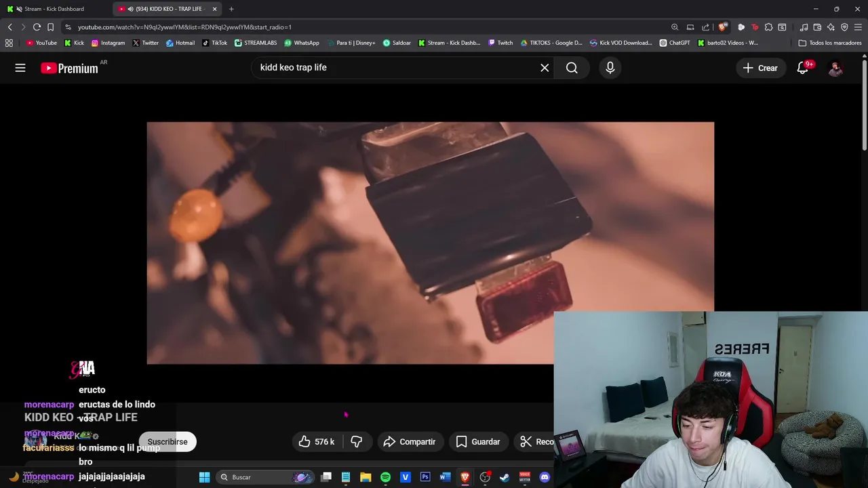Open the YouTube guide hamburger menu
868x488 pixels.
(20, 68)
